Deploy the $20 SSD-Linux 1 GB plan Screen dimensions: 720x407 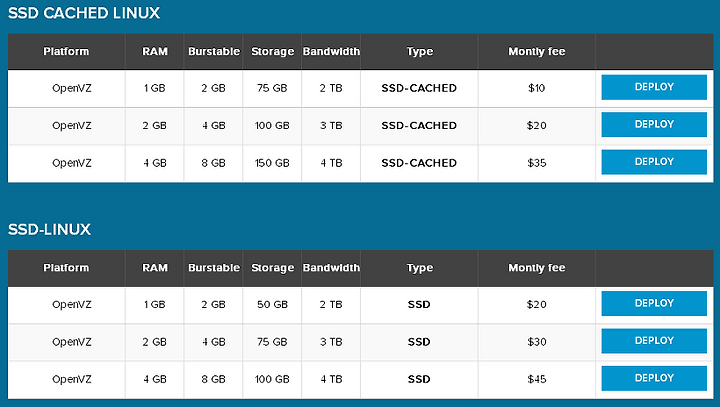tap(654, 304)
